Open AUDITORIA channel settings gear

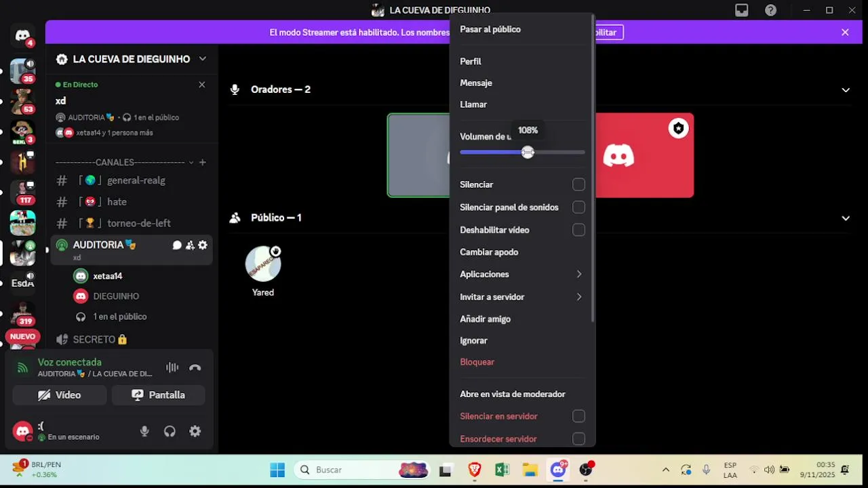pos(203,245)
